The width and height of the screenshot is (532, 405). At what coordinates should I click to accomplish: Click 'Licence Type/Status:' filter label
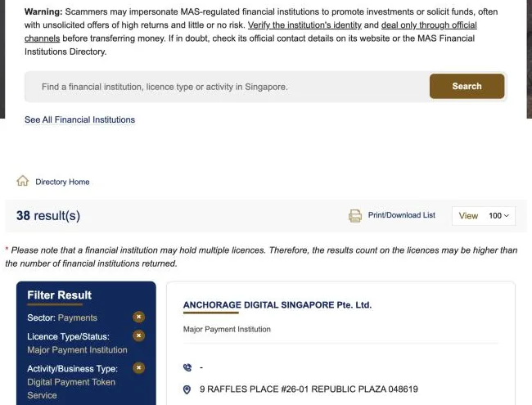(68, 336)
